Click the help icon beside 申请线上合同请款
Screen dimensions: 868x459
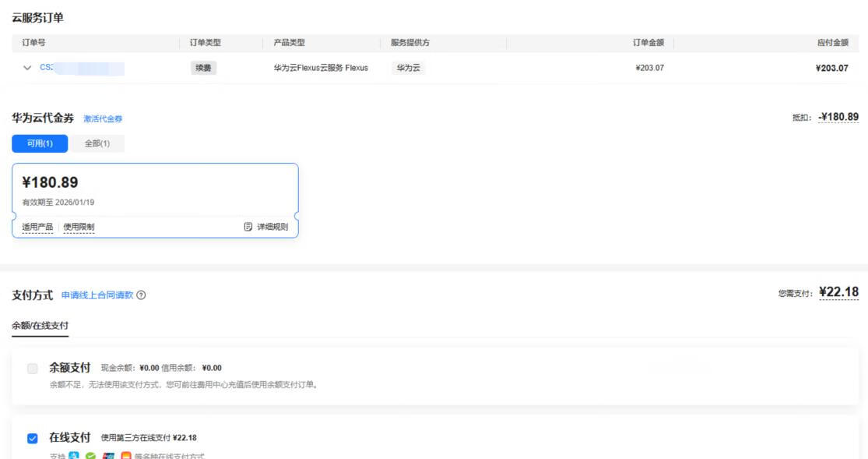point(141,295)
